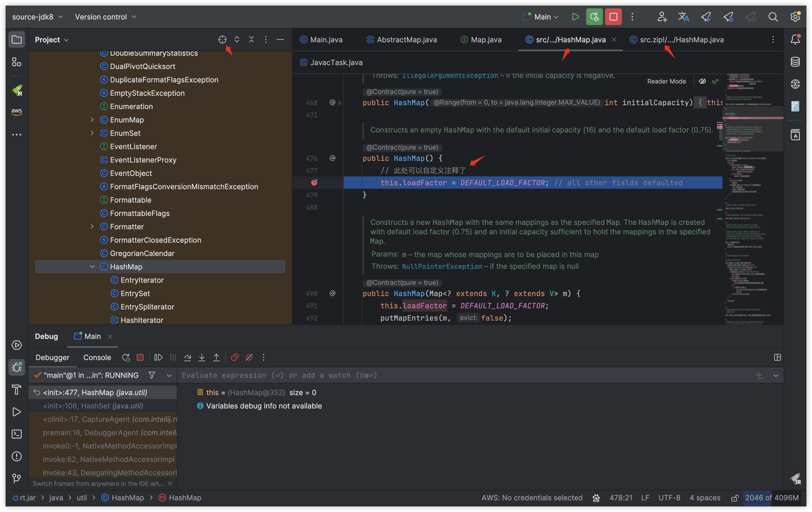The width and height of the screenshot is (812, 512).
Task: Click the Resume Program debugger icon
Action: click(x=159, y=357)
